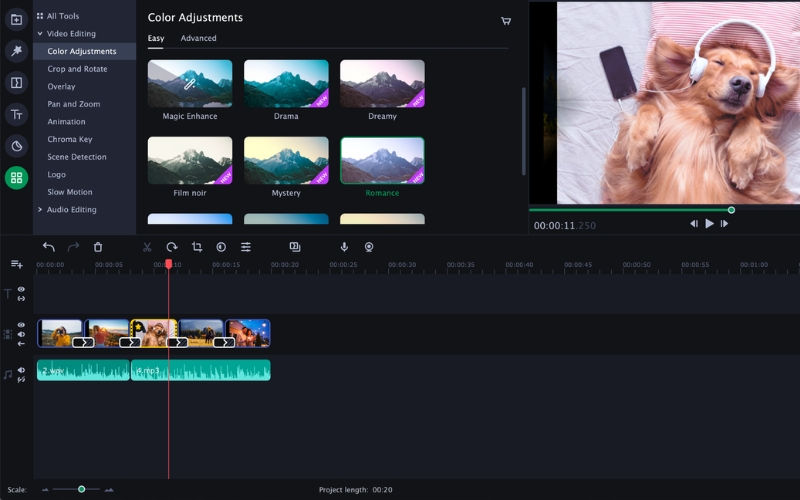Mute the video track speaker icon
This screenshot has width=800, height=500.
point(21,334)
